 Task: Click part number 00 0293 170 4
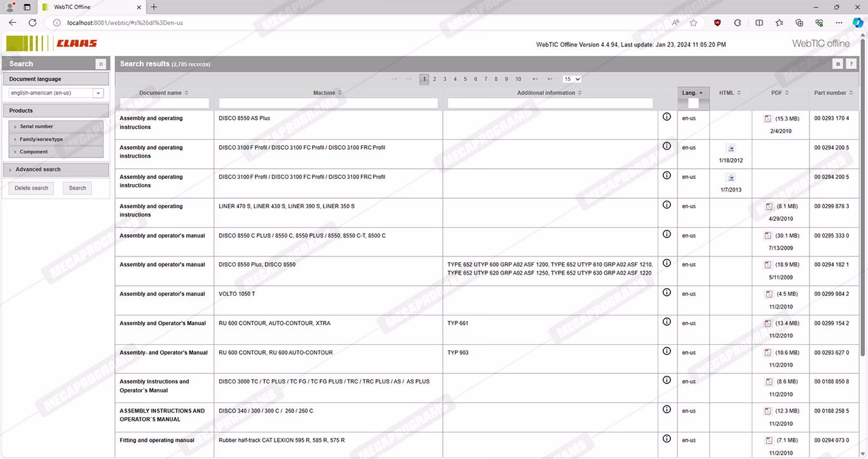[x=832, y=118]
